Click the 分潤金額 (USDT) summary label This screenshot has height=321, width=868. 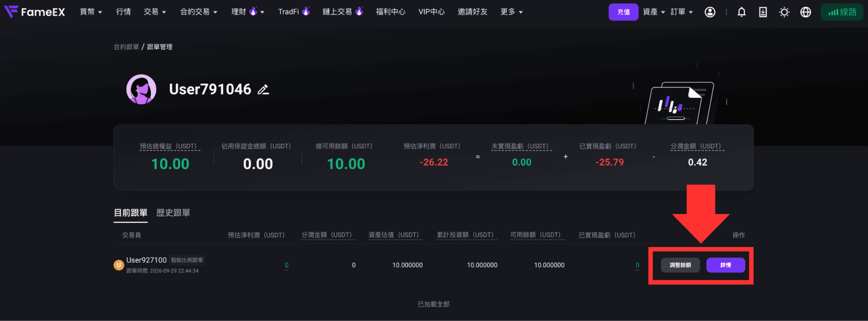(x=697, y=146)
